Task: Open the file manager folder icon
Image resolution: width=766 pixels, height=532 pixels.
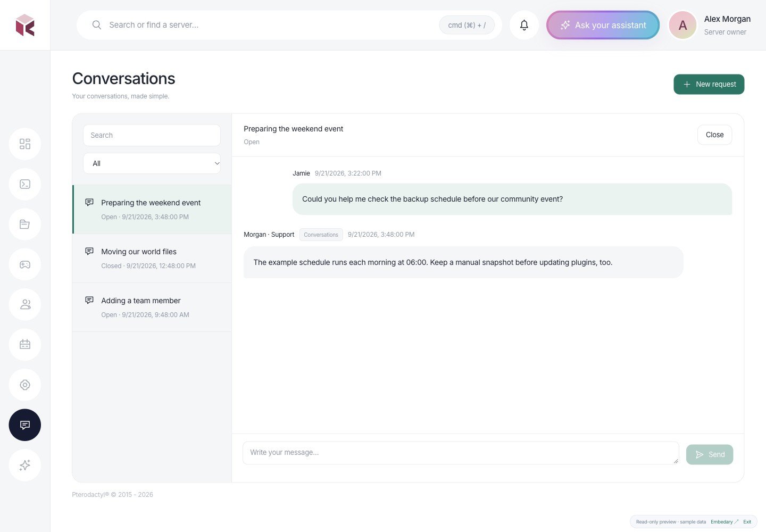Action: 25,224
